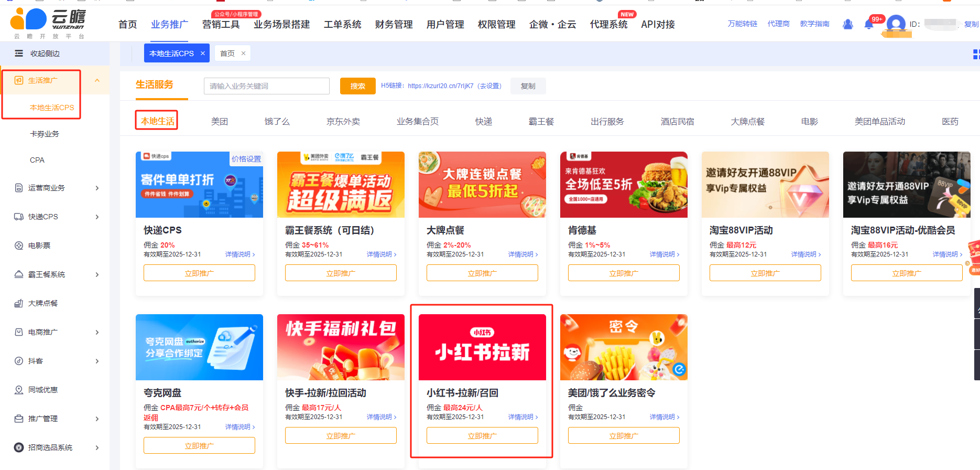Click the 运营商业务 sidebar icon
The height and width of the screenshot is (470, 980).
[x=19, y=188]
